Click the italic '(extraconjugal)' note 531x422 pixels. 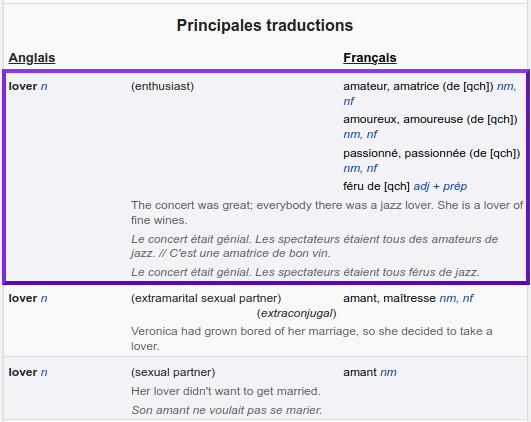(x=297, y=313)
